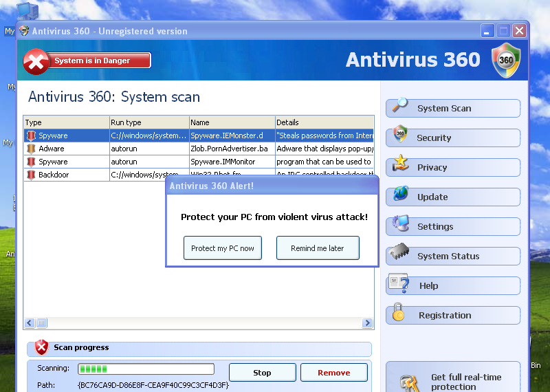550x392 pixels.
Task: Open the Help section
Action: pos(453,285)
